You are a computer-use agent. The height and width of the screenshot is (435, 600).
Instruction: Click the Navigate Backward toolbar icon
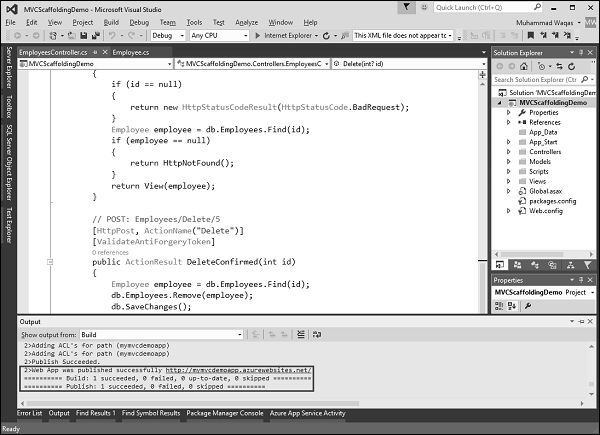pyautogui.click(x=17, y=36)
